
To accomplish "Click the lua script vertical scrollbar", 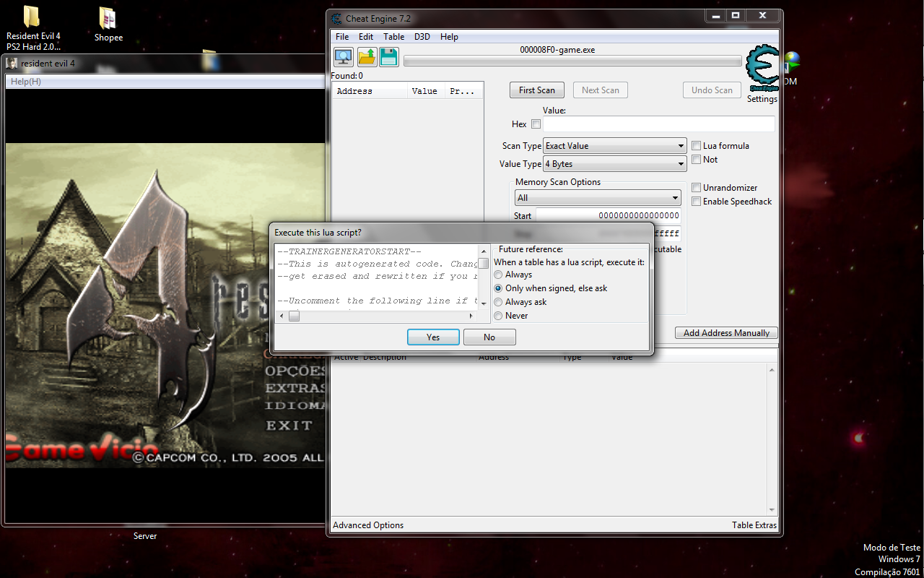I will coord(484,278).
